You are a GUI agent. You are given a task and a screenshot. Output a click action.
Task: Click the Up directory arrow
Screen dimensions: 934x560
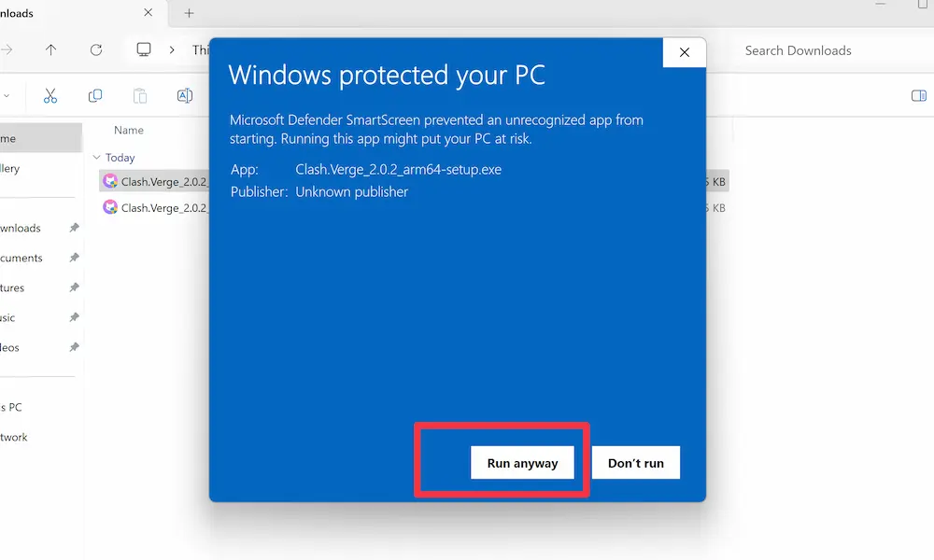[50, 50]
